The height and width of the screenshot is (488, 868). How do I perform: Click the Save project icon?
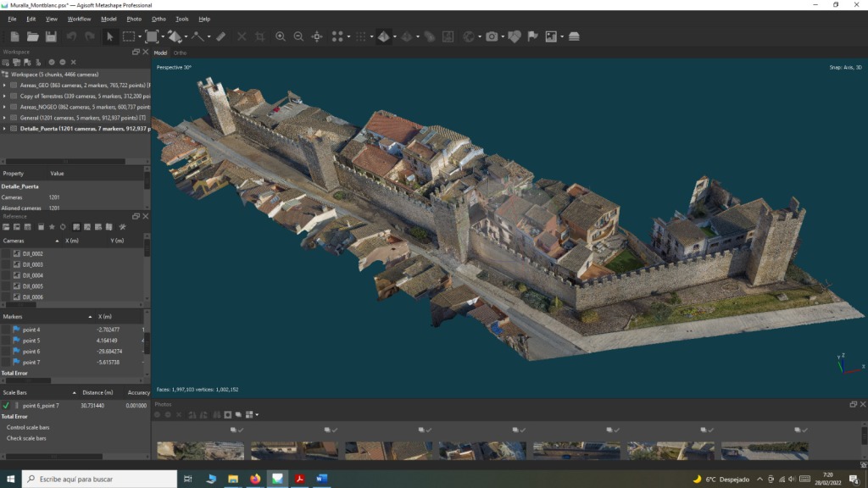(x=51, y=36)
